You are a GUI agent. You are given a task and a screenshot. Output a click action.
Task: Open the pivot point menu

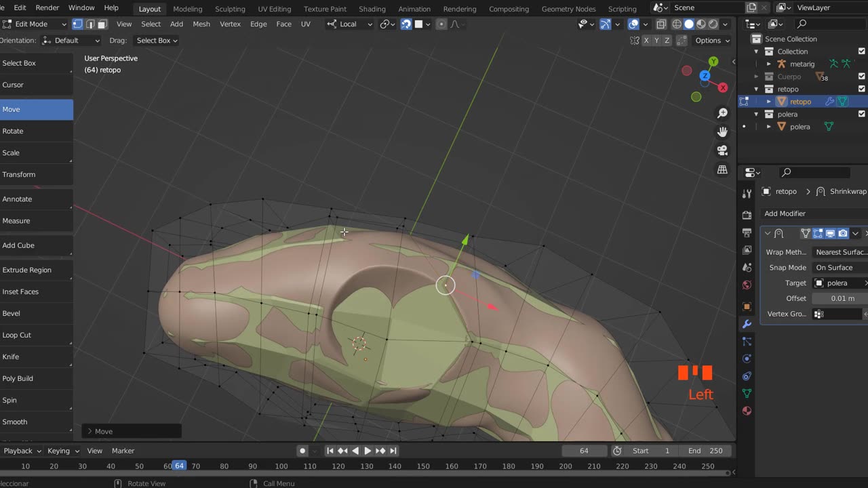(387, 24)
